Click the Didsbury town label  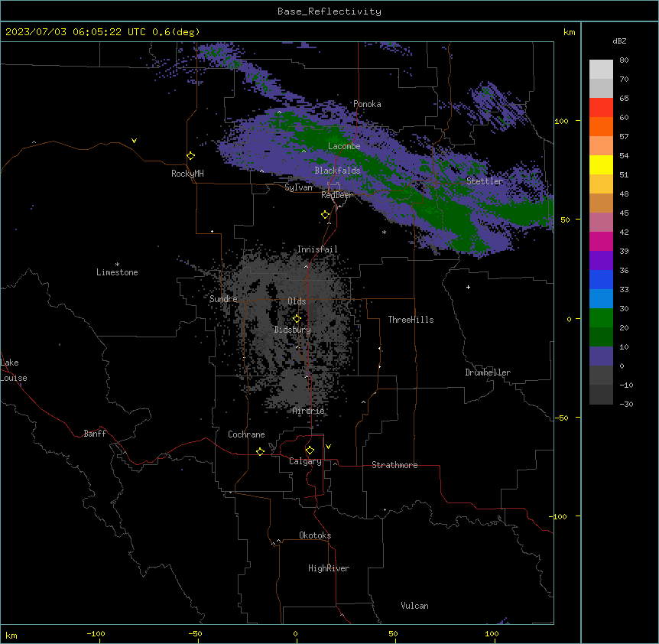(x=293, y=330)
